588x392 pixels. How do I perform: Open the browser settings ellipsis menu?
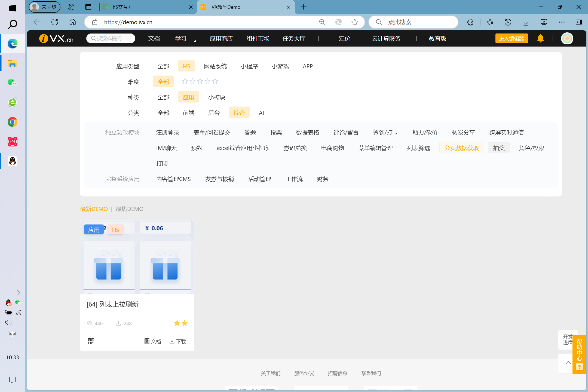point(562,22)
